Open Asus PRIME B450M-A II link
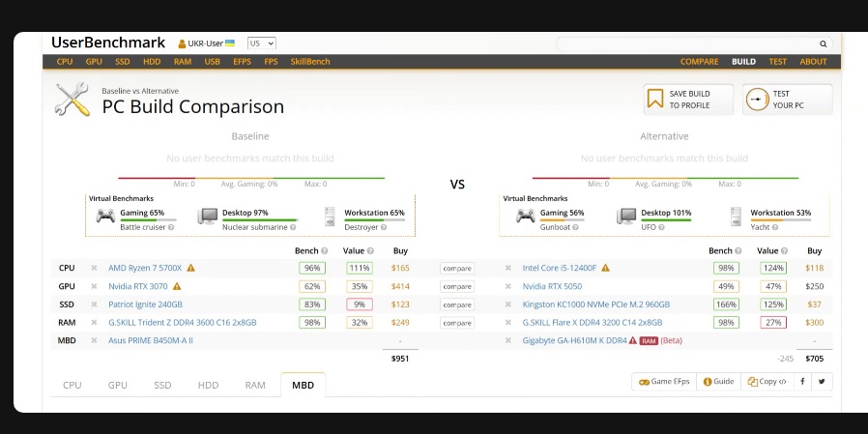Image resolution: width=868 pixels, height=434 pixels. pyautogui.click(x=151, y=340)
